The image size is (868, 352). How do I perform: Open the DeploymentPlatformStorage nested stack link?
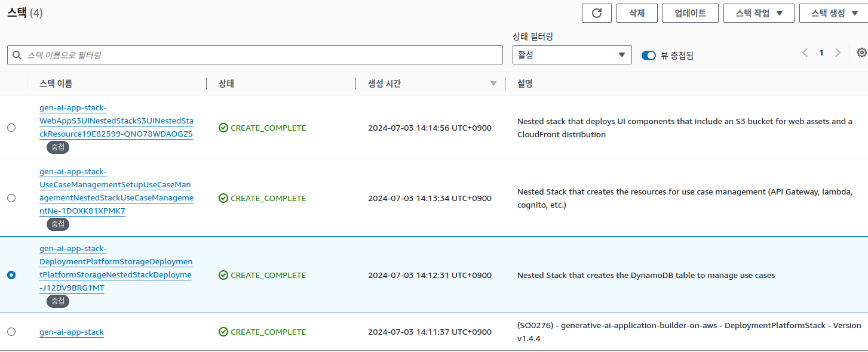[115, 268]
